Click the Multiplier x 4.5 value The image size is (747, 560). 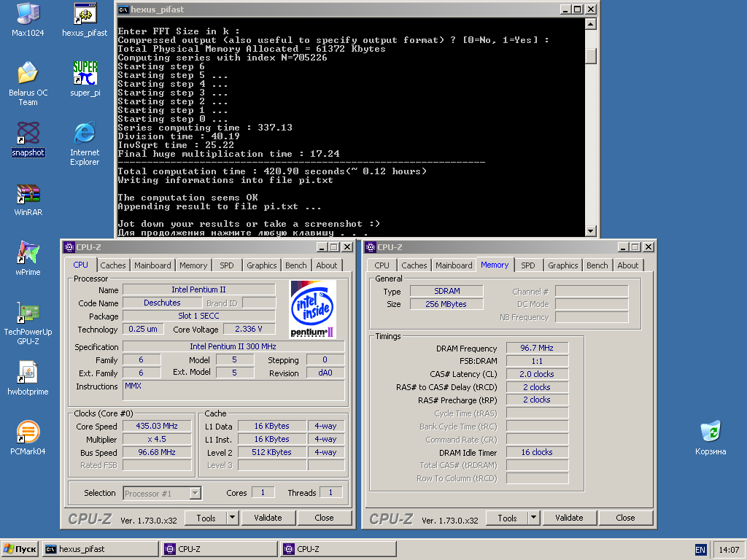coord(157,439)
